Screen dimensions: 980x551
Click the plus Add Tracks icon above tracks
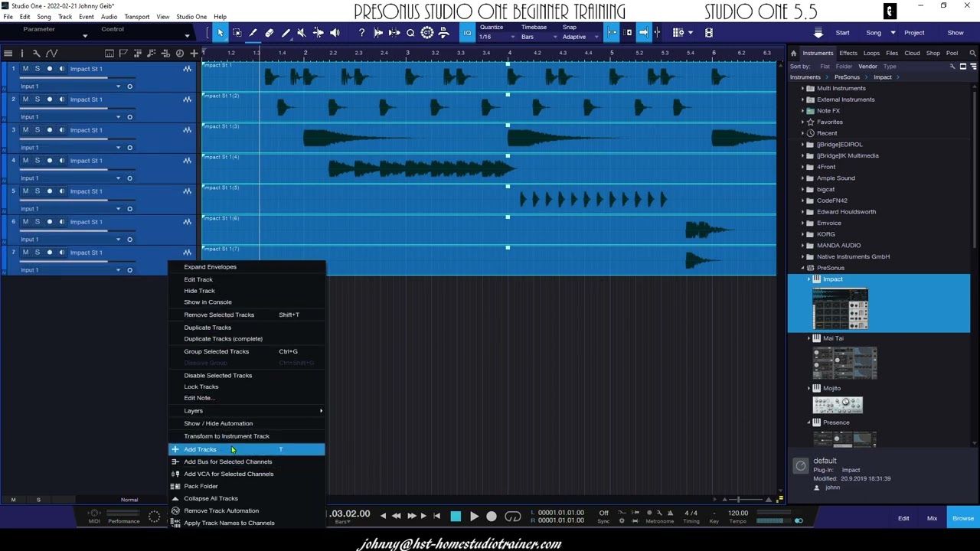[194, 53]
